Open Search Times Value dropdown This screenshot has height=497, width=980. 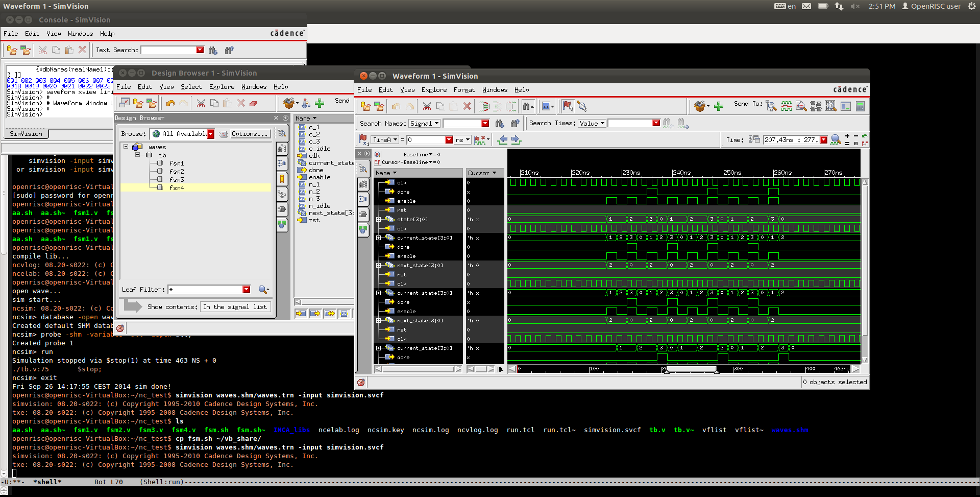pyautogui.click(x=592, y=123)
